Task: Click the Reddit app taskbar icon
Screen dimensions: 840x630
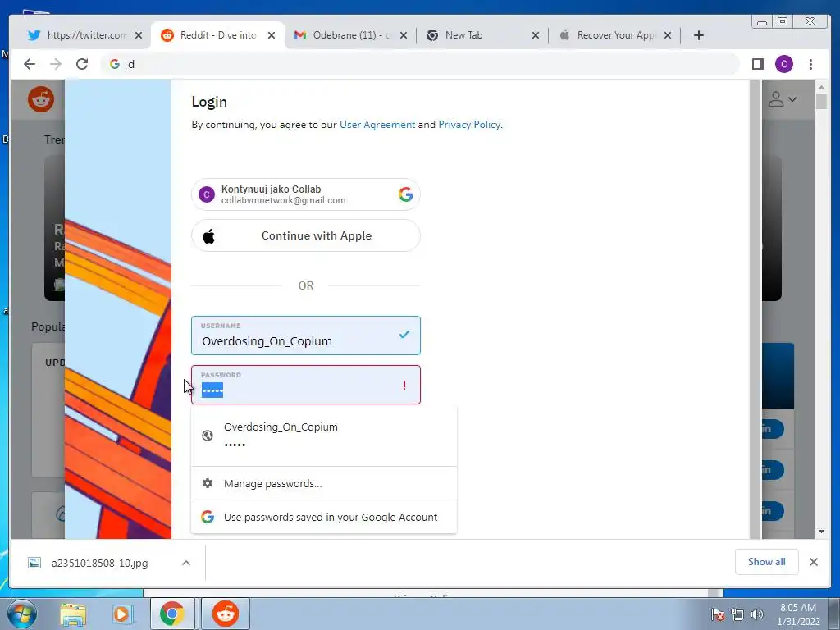Action: pyautogui.click(x=226, y=614)
